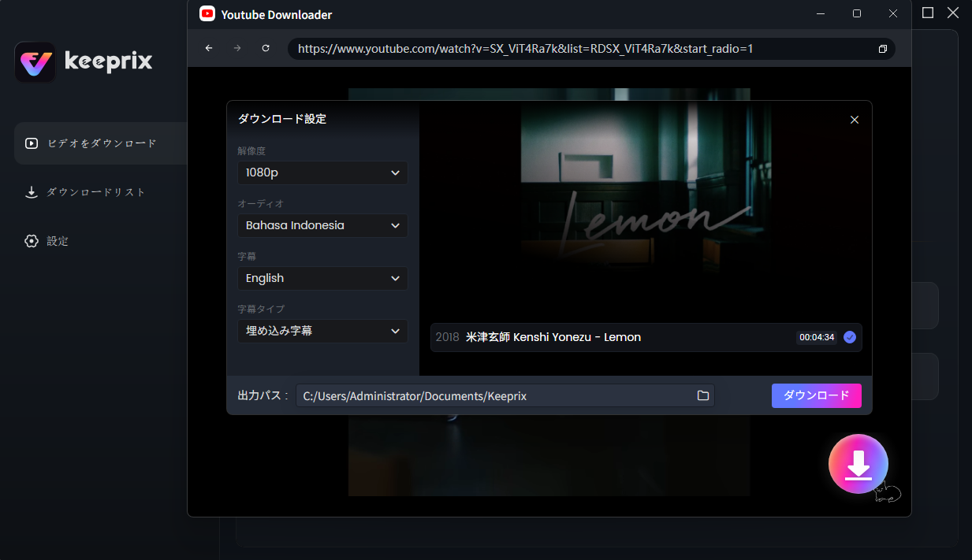
Task: Open ダウンロードリスト in the sidebar
Action: (95, 192)
